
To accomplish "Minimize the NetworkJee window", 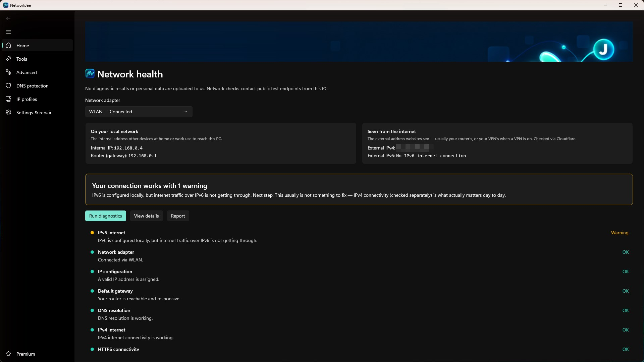I will pos(605,5).
